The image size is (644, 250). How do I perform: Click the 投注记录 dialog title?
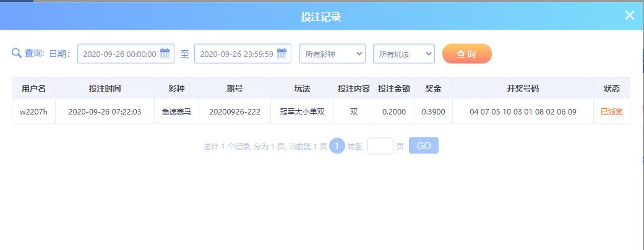coord(321,17)
